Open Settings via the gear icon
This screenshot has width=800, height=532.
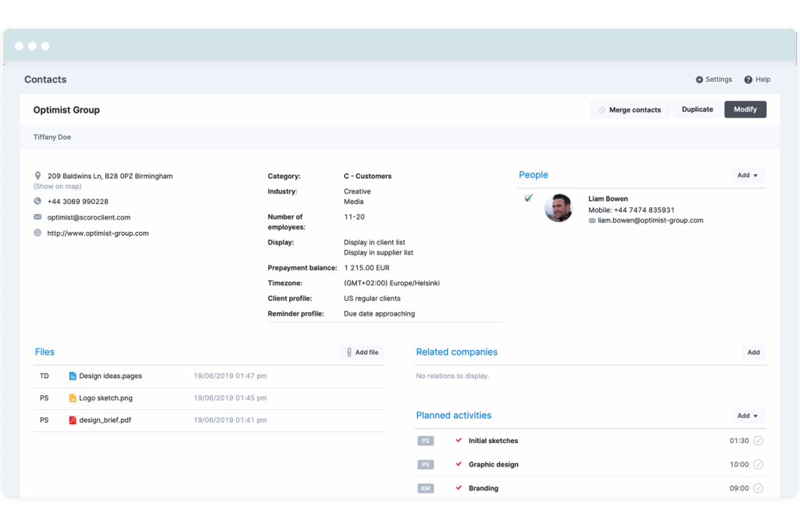(699, 80)
